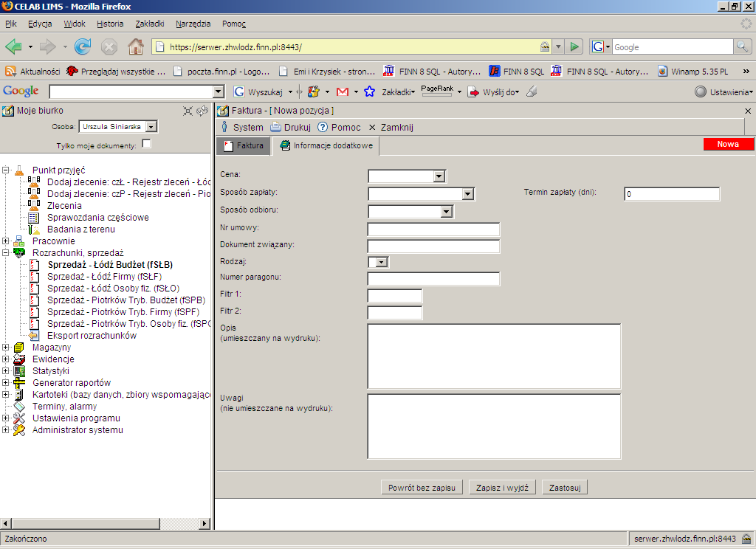Viewport: 756px width, 549px height.
Task: Open the Edycja menu
Action: (40, 24)
